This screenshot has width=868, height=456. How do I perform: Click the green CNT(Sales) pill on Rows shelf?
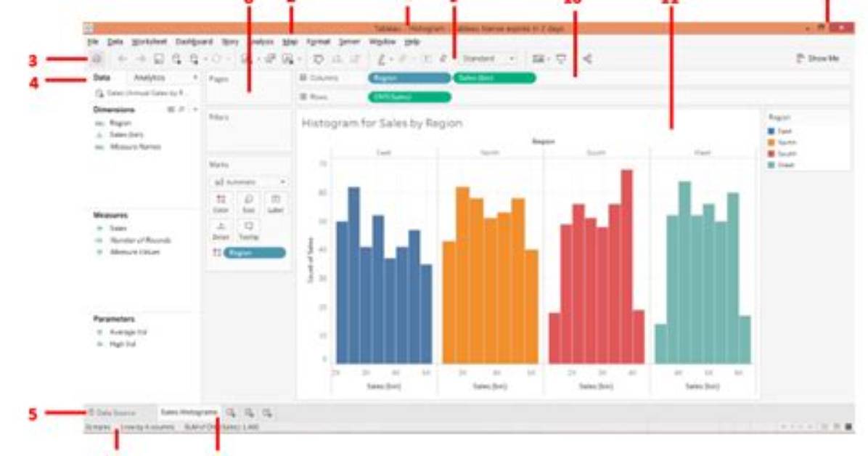click(409, 97)
